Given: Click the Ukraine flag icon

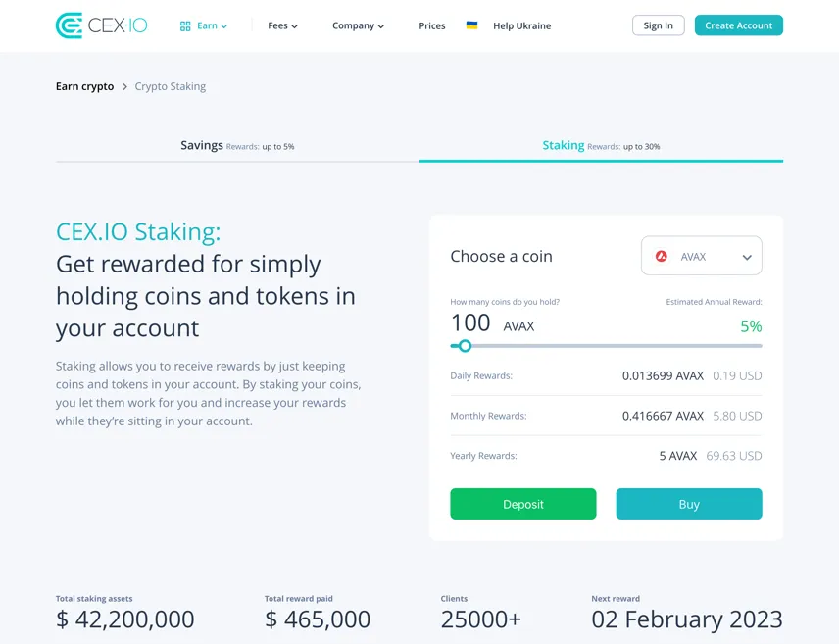Looking at the screenshot, I should coord(471,25).
